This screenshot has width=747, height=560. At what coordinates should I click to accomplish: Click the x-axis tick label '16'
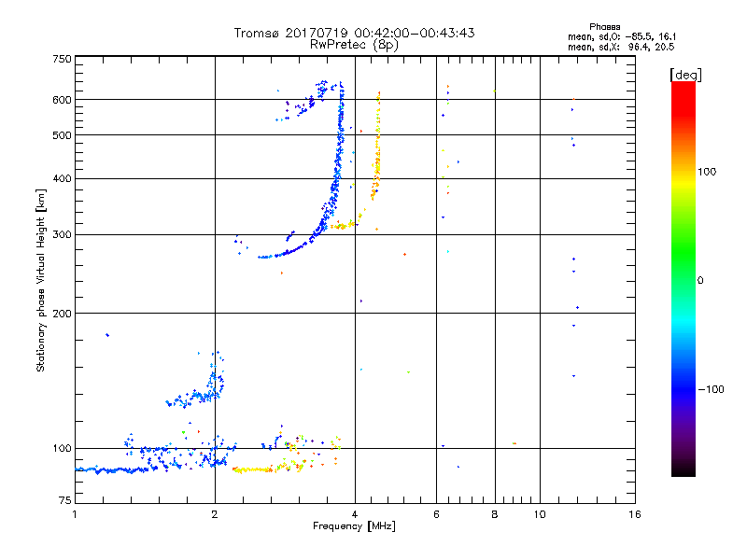(635, 514)
